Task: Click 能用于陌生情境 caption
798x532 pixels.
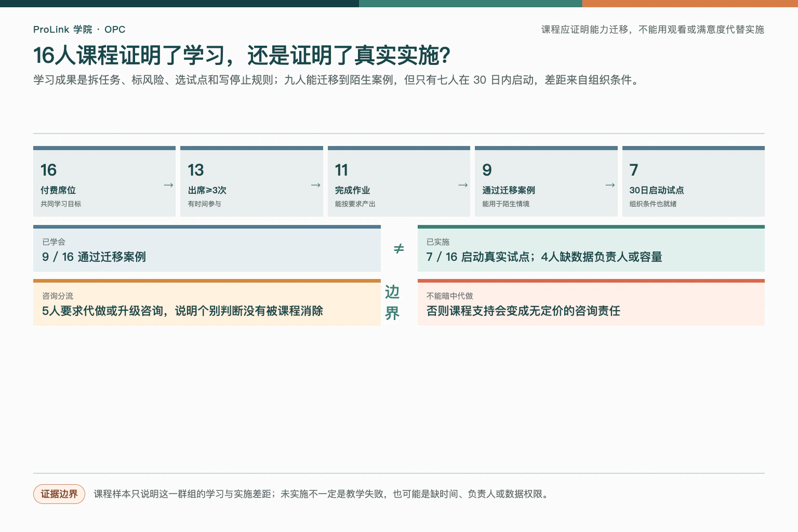Action: (506, 204)
